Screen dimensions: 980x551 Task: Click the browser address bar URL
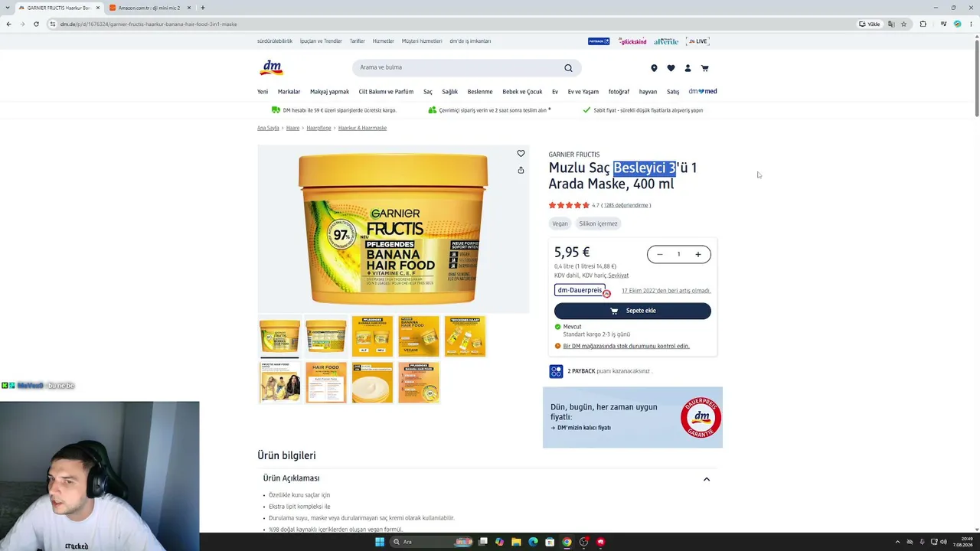149,24
